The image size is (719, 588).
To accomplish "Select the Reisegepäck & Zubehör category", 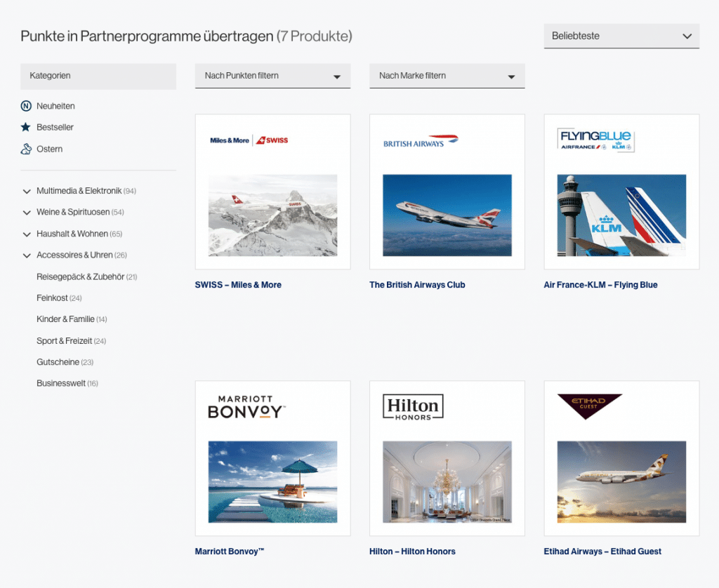I will (80, 276).
